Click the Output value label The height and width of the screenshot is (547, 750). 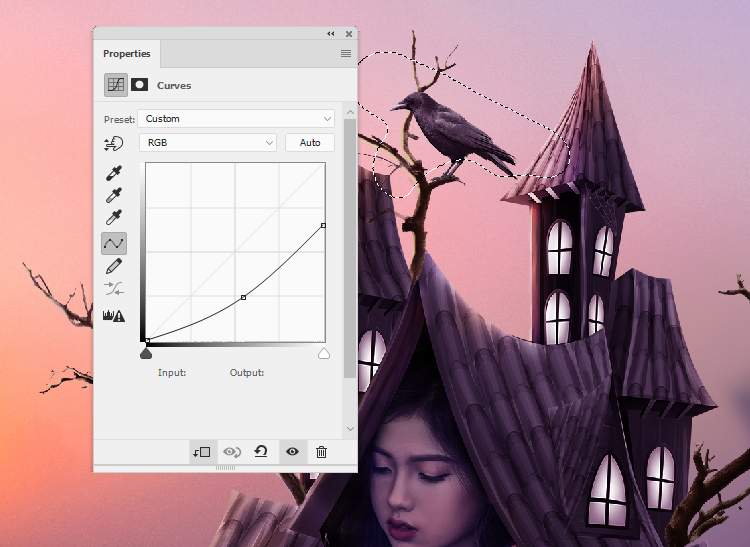pyautogui.click(x=246, y=372)
